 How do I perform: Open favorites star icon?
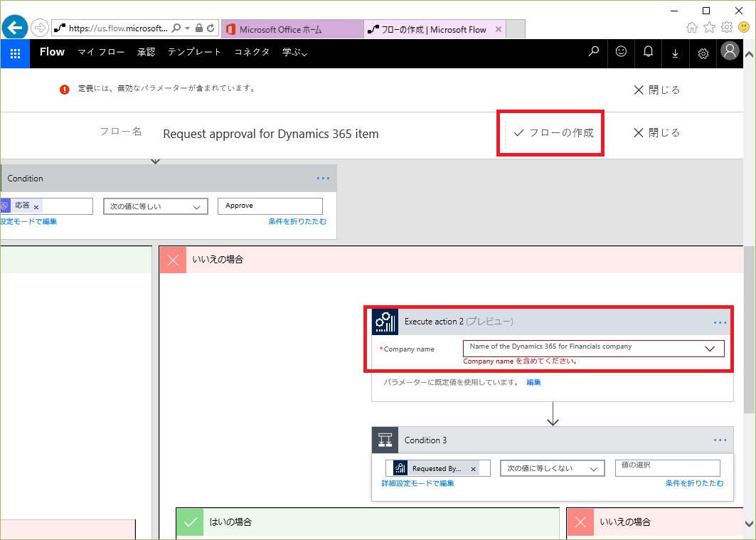coord(709,28)
